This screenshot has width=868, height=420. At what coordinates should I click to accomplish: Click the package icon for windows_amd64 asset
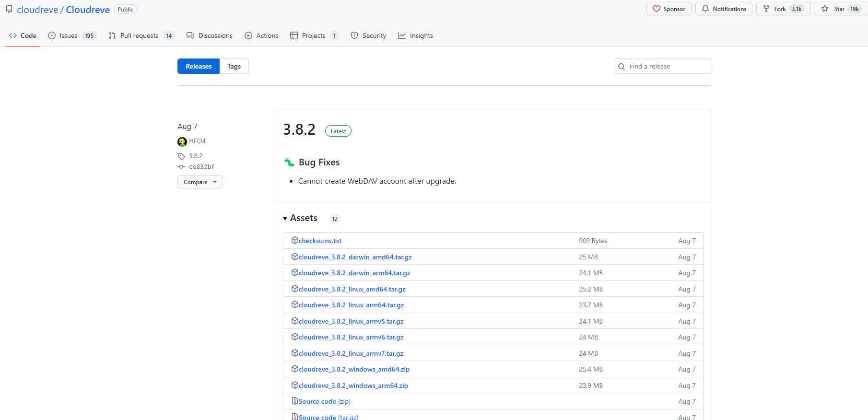(x=295, y=369)
